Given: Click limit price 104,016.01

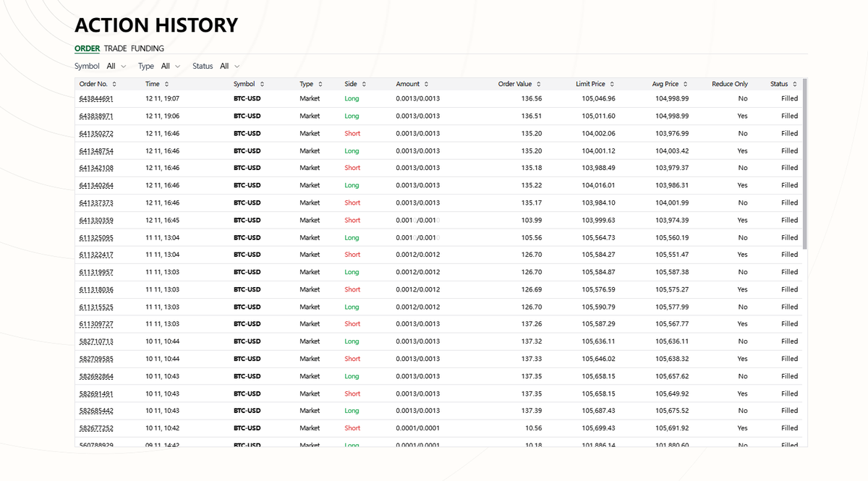Looking at the screenshot, I should pyautogui.click(x=598, y=185).
